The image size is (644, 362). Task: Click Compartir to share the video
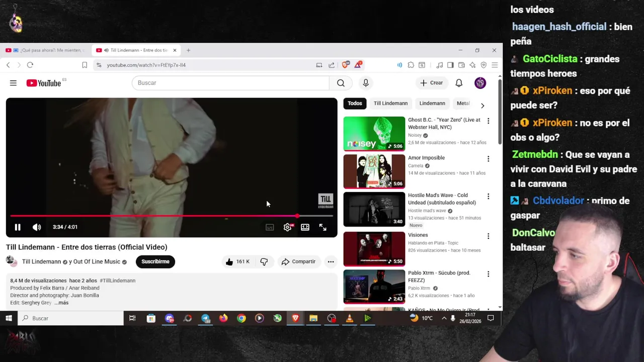298,261
